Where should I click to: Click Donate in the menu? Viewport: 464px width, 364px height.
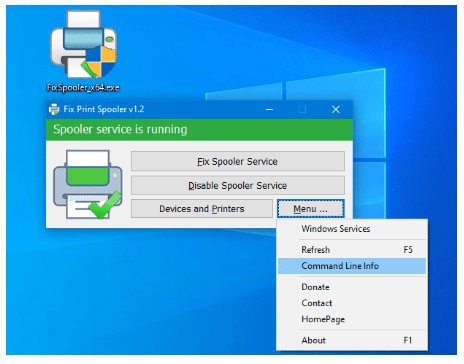coord(352,287)
